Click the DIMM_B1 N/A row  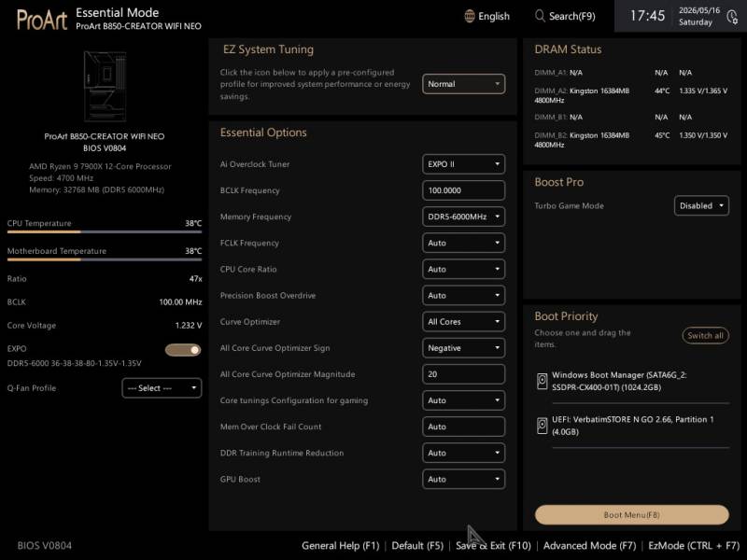pos(613,118)
